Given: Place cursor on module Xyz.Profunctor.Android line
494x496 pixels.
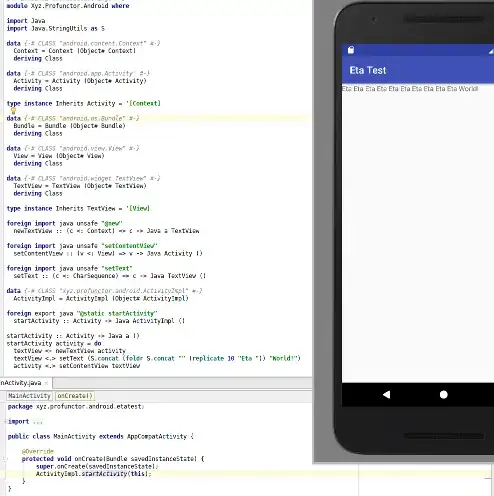Looking at the screenshot, I should tap(68, 6).
